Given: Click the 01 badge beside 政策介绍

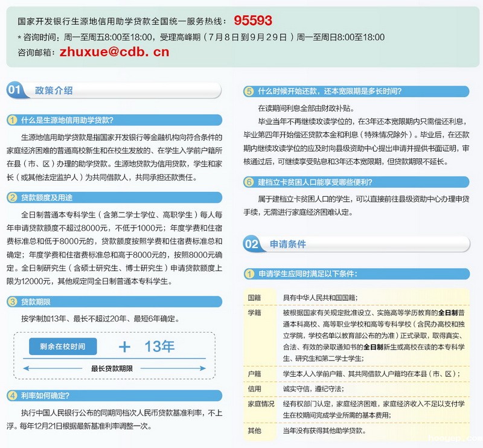Looking at the screenshot, I should pos(16,90).
